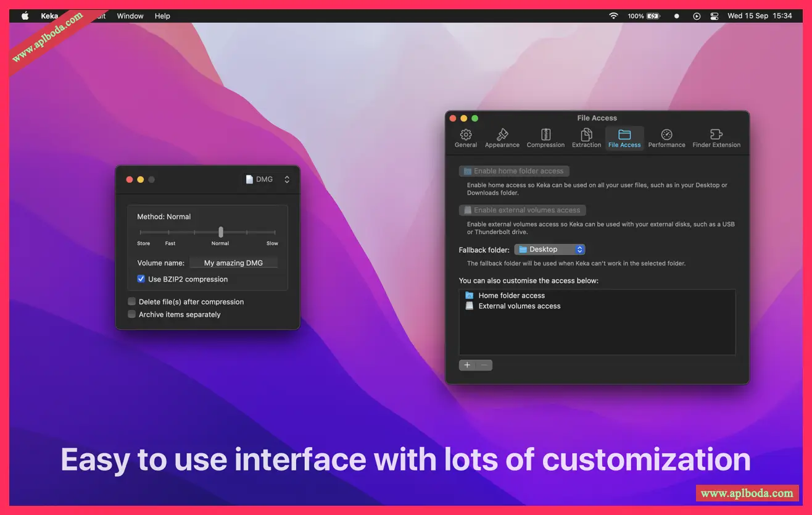Viewport: 812px width, 515px height.
Task: Click the Volume name input field
Action: point(233,263)
